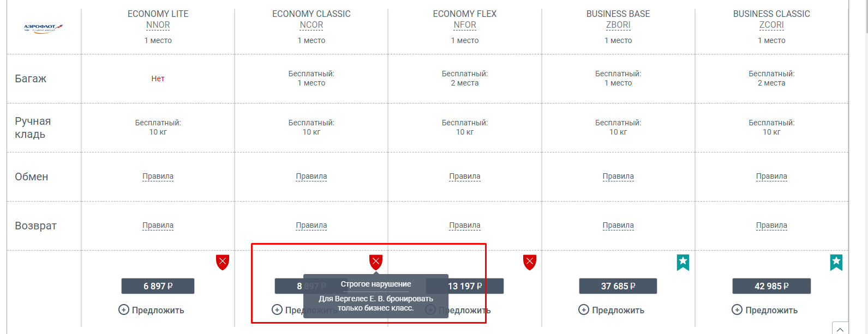The width and height of the screenshot is (868, 334).
Task: Click red violation shield under Economy Lite
Action: [x=223, y=262]
